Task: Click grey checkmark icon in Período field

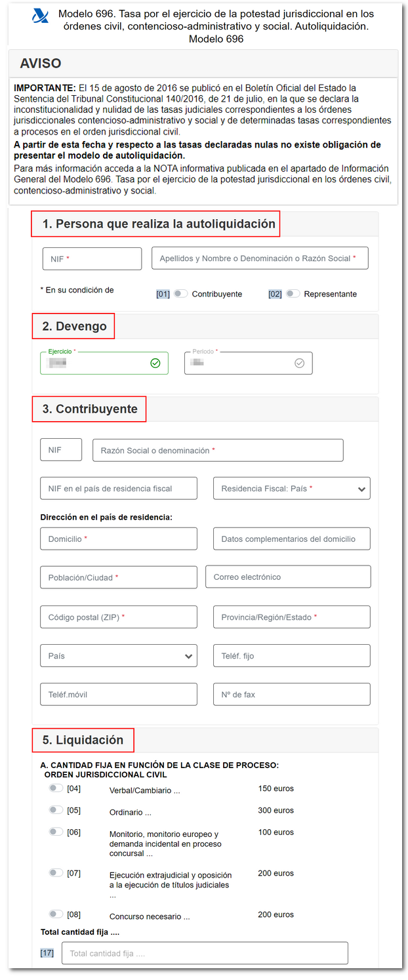Action: pos(300,363)
